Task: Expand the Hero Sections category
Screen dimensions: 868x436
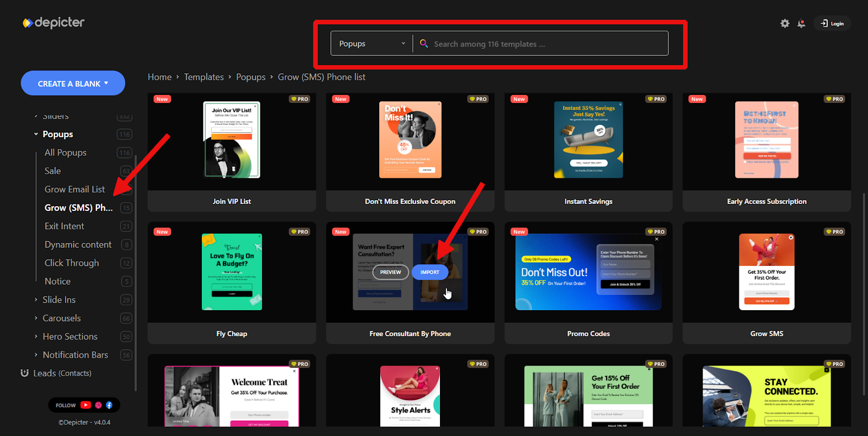Action: (36, 336)
